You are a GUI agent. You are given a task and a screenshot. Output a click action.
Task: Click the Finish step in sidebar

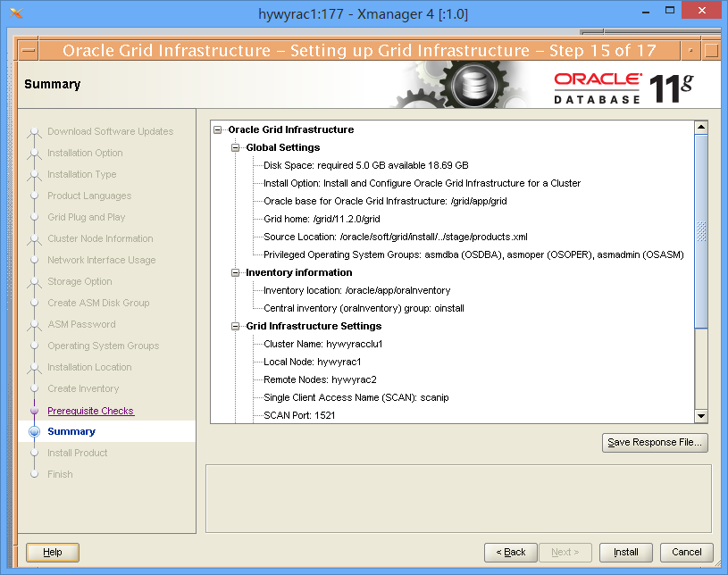60,474
